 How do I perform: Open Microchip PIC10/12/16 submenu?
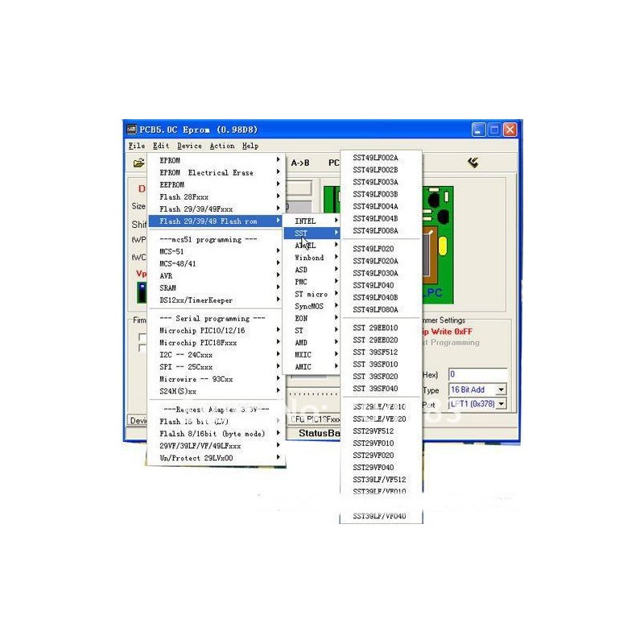[x=216, y=331]
